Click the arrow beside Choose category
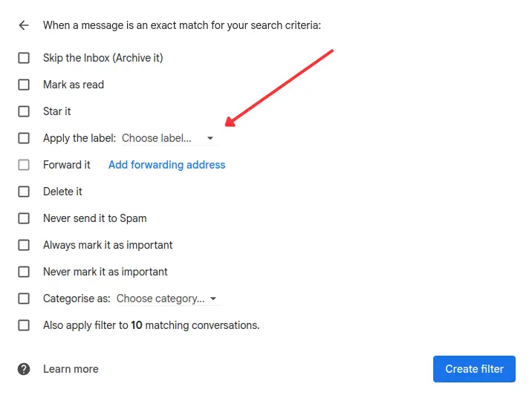 213,298
